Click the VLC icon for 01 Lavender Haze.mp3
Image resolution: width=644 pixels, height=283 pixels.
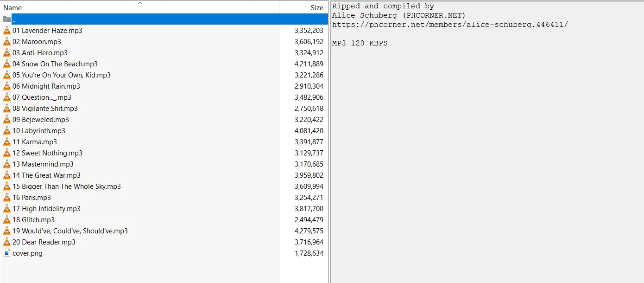[7, 31]
